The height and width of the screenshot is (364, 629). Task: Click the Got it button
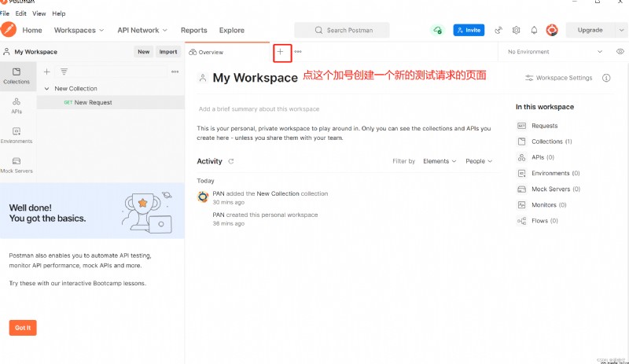pyautogui.click(x=23, y=328)
